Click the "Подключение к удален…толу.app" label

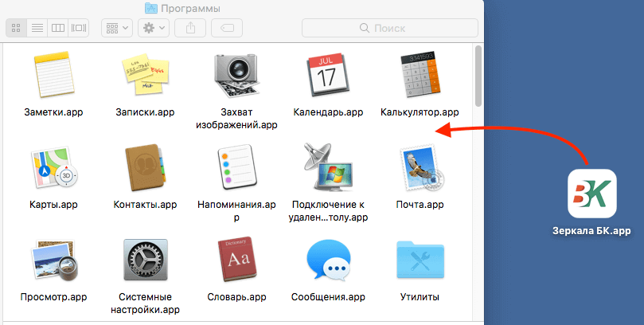coord(328,211)
